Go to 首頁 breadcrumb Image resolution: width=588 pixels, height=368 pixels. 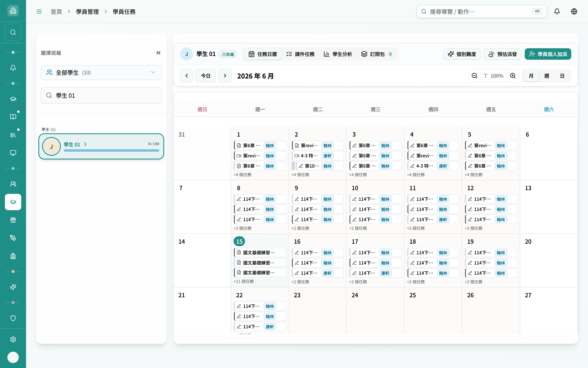coord(56,12)
